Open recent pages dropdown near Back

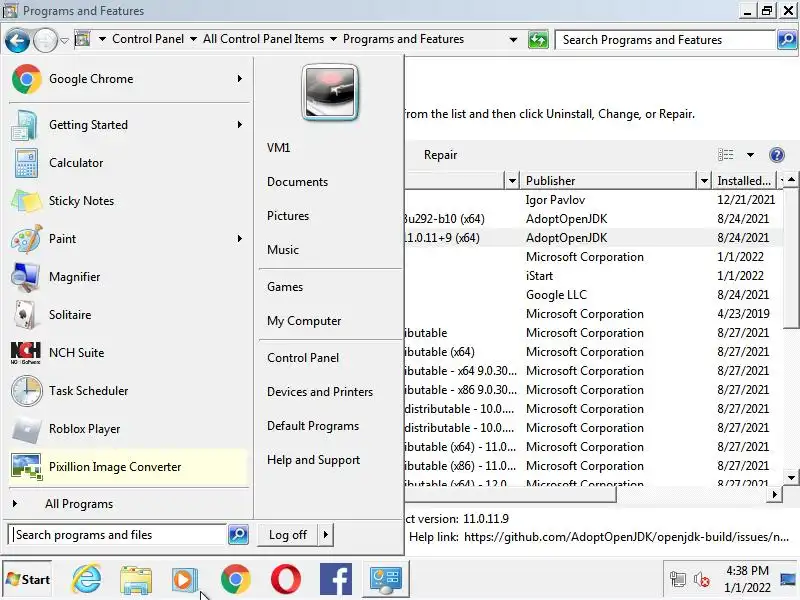pos(64,40)
